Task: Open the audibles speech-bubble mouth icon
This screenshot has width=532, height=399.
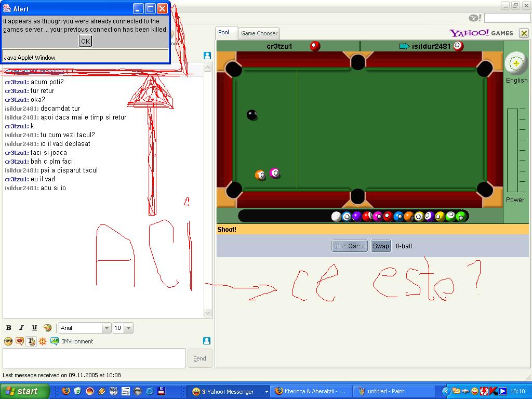Action: (20, 341)
